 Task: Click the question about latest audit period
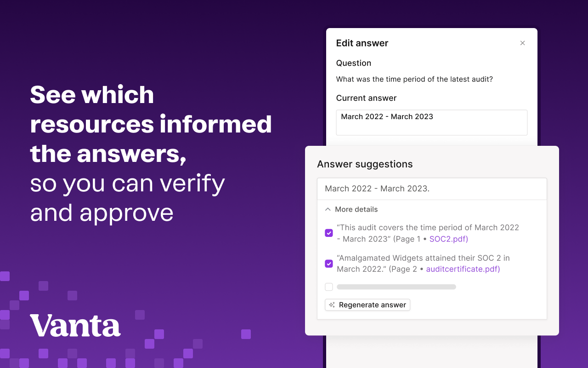click(x=414, y=79)
